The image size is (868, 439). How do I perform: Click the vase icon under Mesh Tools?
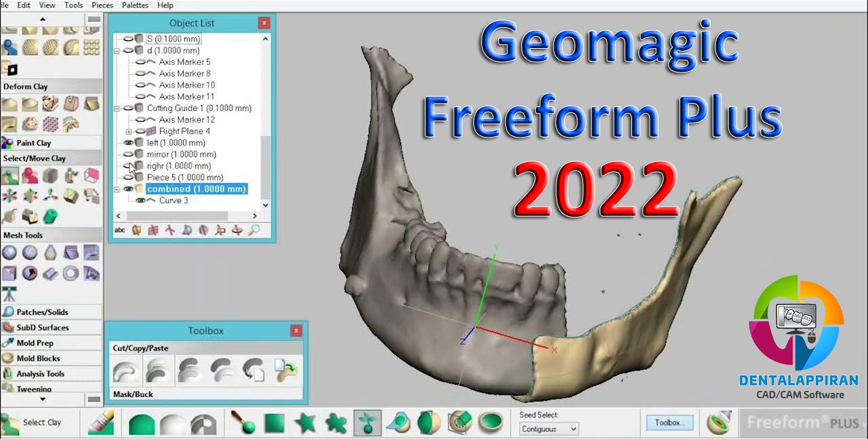pos(50,253)
